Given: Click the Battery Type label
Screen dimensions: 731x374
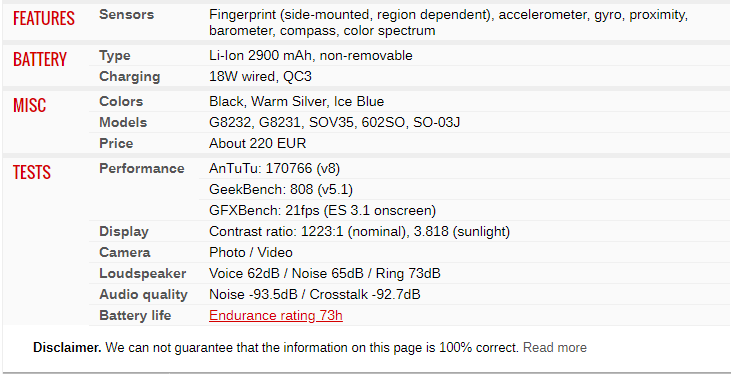Looking at the screenshot, I should pyautogui.click(x=115, y=56).
